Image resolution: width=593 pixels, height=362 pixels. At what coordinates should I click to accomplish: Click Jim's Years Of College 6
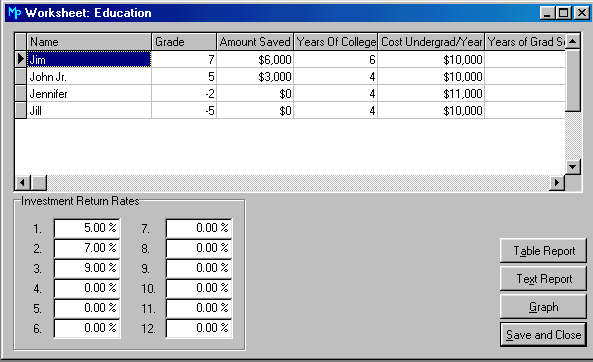tap(336, 59)
